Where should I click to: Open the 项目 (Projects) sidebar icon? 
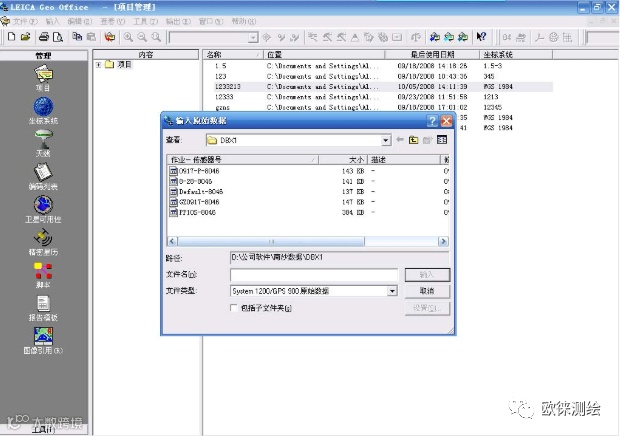click(x=43, y=77)
